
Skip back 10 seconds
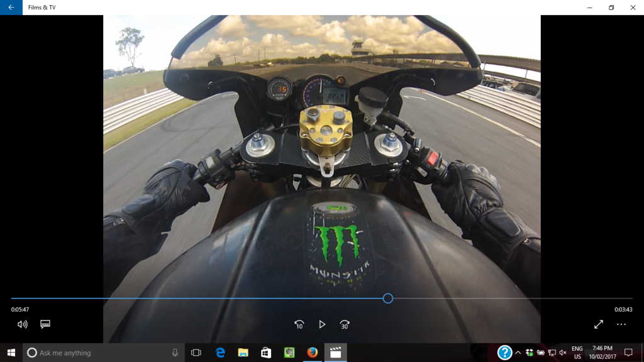coord(299,324)
